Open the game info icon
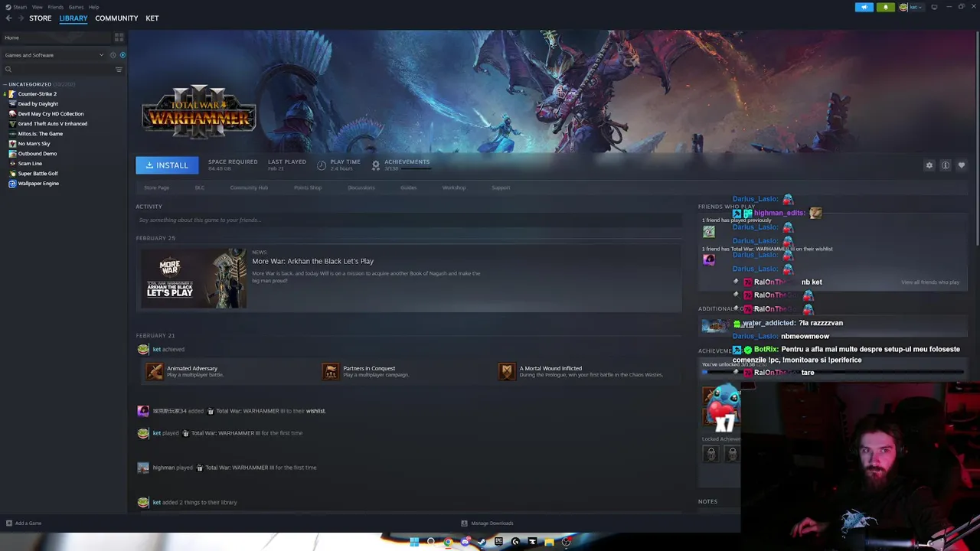980x551 pixels. point(946,165)
